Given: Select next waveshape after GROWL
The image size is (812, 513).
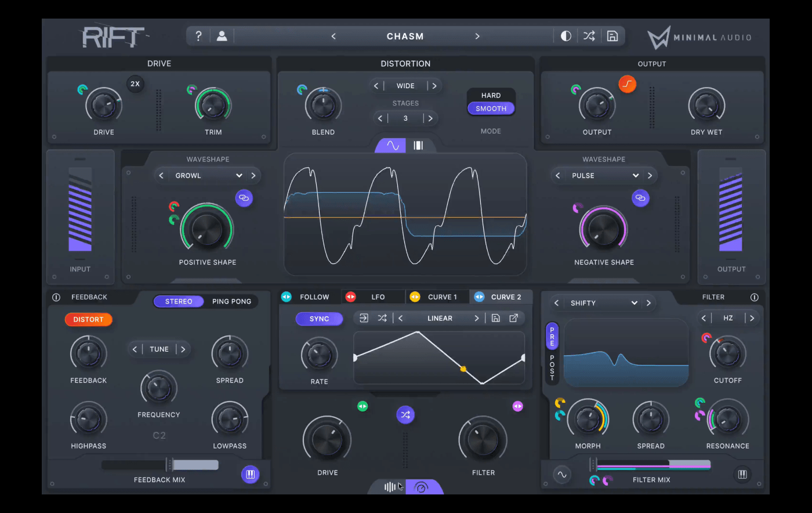Looking at the screenshot, I should (x=253, y=175).
